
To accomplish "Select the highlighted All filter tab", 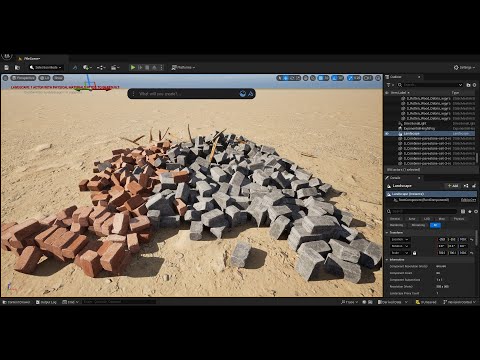I will (435, 225).
